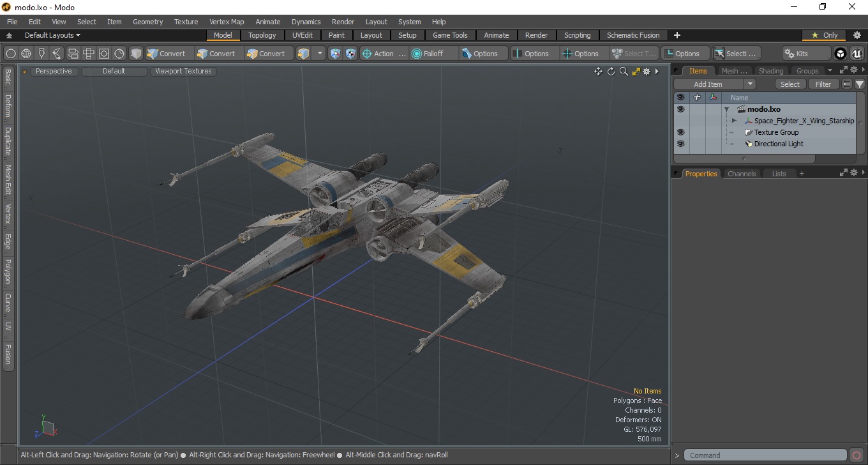Switch to the Topology layout tab
The height and width of the screenshot is (465, 868).
tap(262, 35)
